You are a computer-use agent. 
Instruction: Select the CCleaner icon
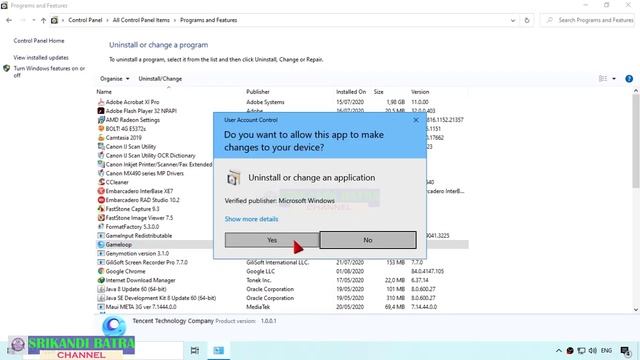tap(101, 182)
